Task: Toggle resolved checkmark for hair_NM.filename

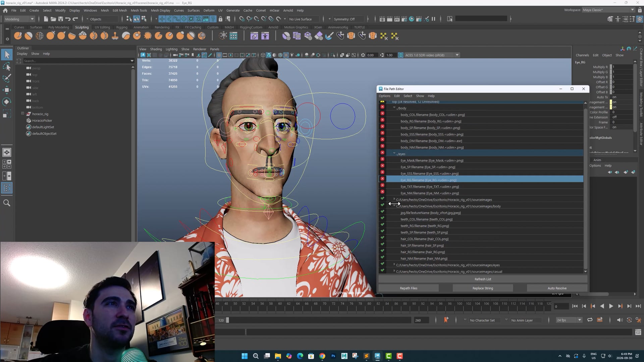Action: click(382, 257)
